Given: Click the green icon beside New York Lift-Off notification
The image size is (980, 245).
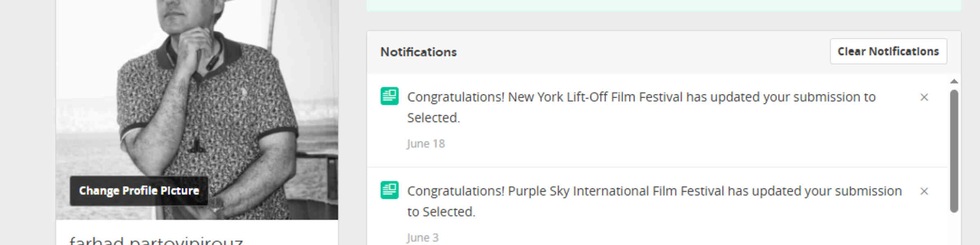Looking at the screenshot, I should pyautogui.click(x=390, y=96).
